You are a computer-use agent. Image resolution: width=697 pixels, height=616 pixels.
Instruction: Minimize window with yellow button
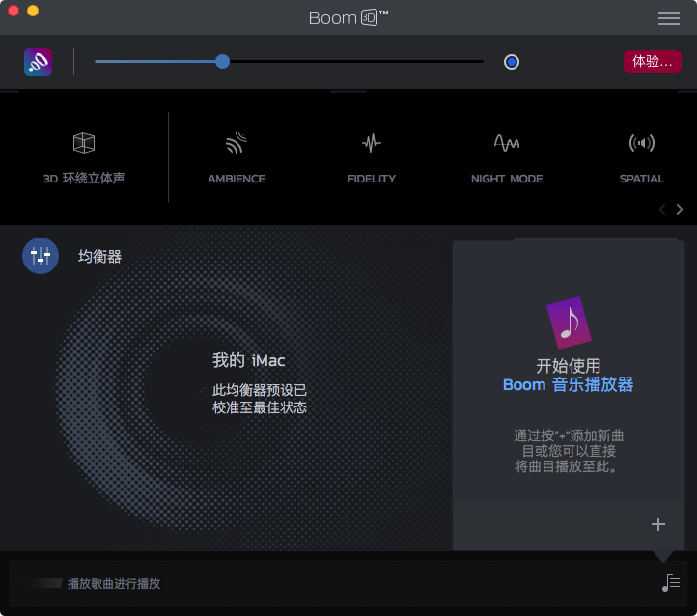[33, 11]
